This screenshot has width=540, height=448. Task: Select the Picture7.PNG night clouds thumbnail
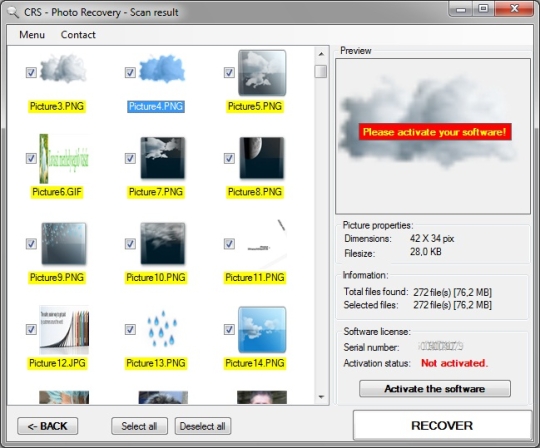(x=163, y=158)
